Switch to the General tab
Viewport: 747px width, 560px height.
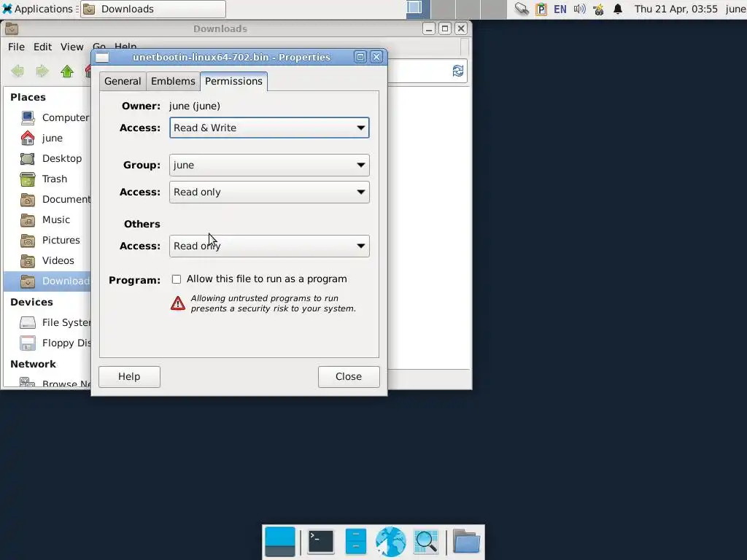123,81
